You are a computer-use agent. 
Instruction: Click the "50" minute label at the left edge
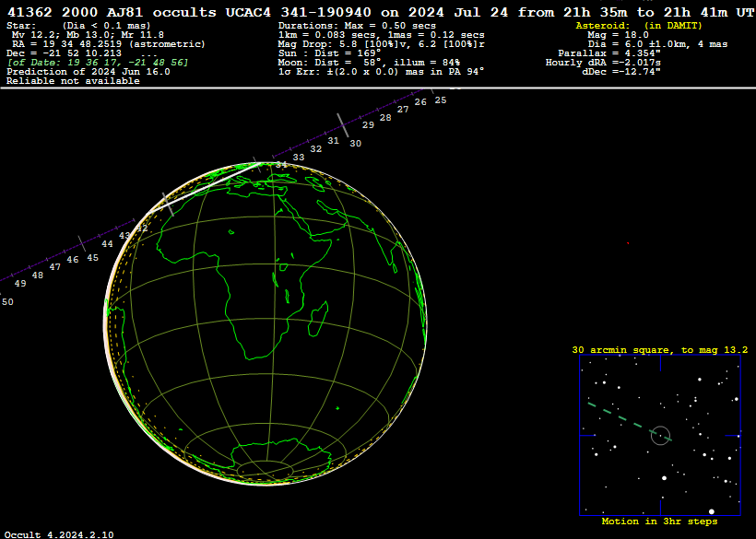[7, 302]
